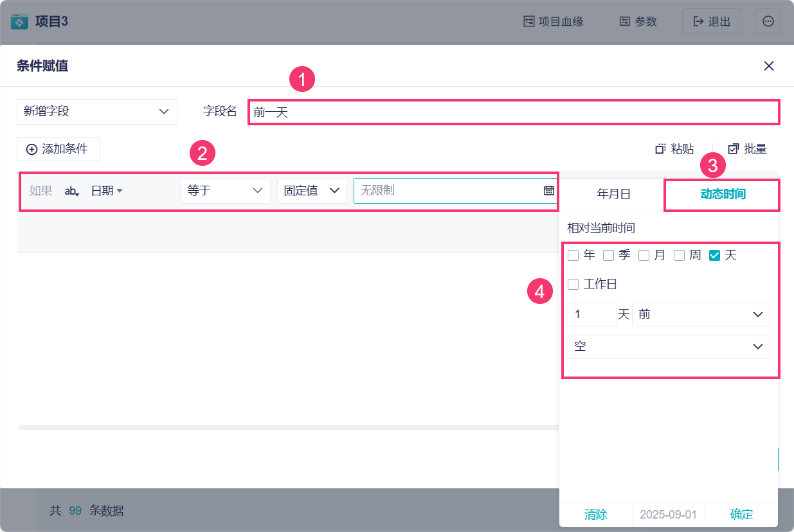Click the horizontal scrollbar in conditions area

[x=288, y=427]
